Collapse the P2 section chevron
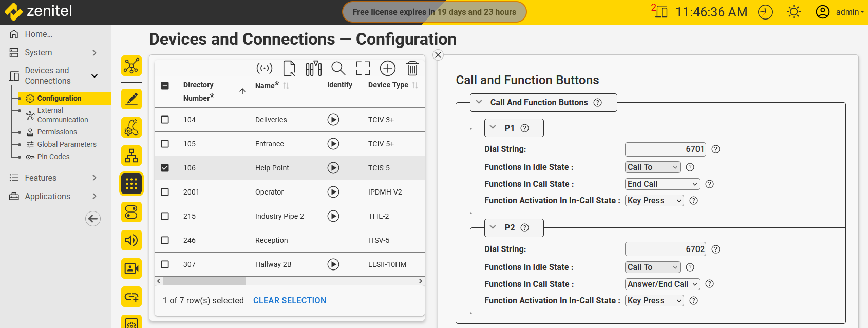868x328 pixels. pyautogui.click(x=493, y=227)
